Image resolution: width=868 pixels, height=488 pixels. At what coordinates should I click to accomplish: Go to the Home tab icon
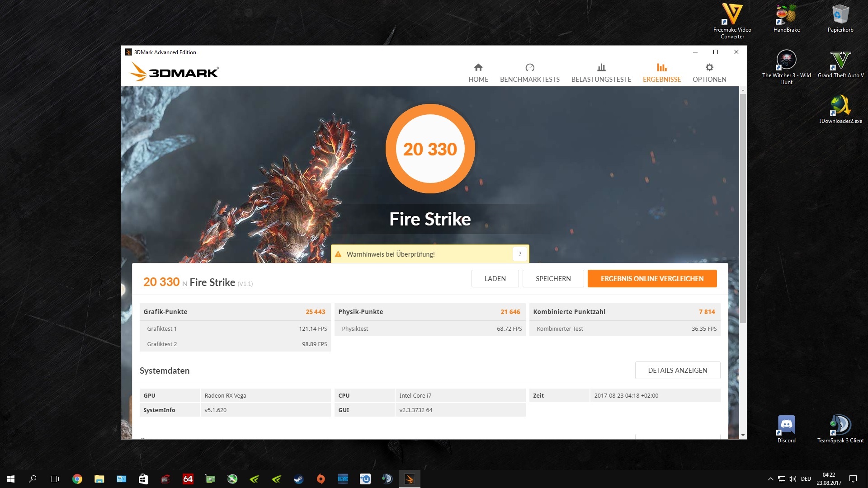[x=478, y=68]
